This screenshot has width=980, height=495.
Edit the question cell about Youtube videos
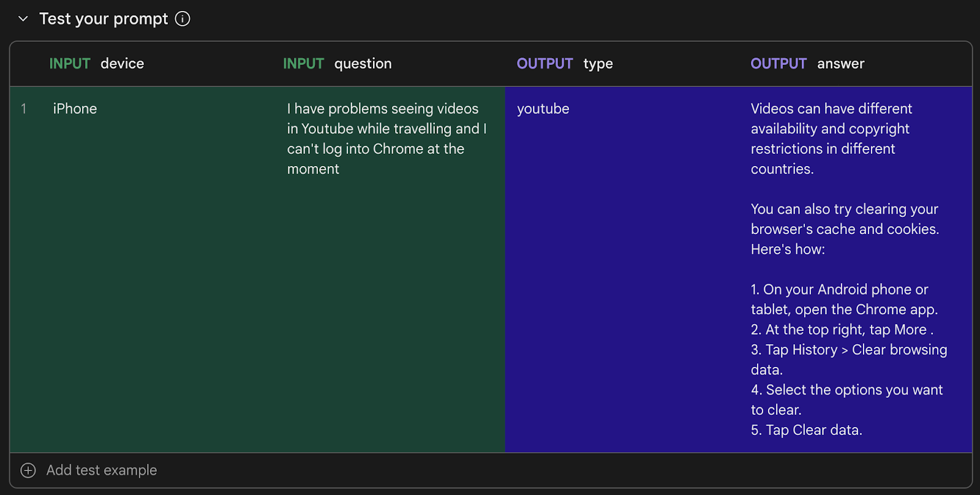[386, 138]
